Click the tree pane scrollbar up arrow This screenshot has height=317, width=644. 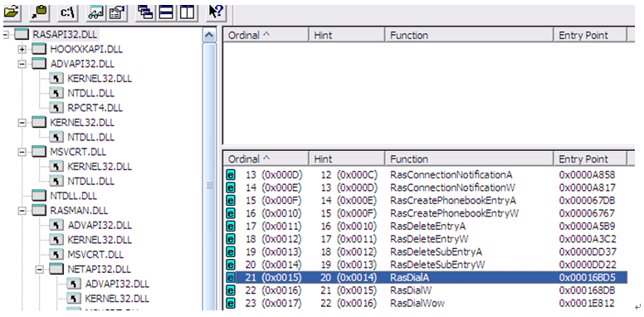(209, 36)
